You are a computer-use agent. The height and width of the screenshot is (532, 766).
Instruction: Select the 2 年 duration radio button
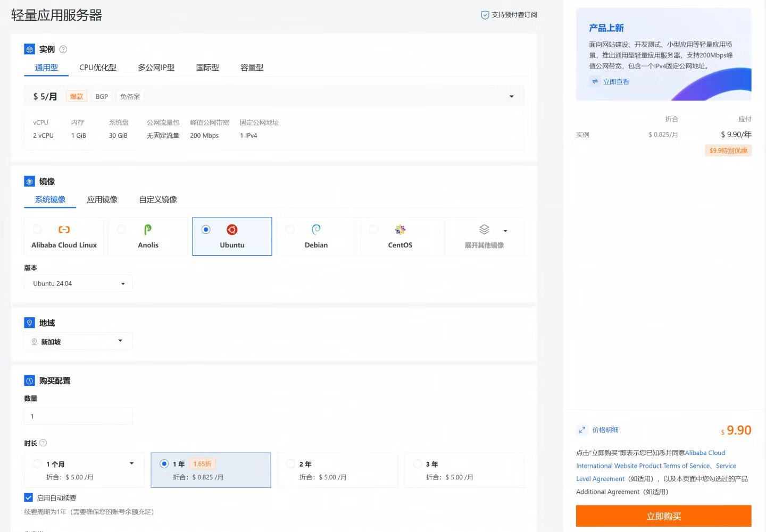(x=291, y=464)
